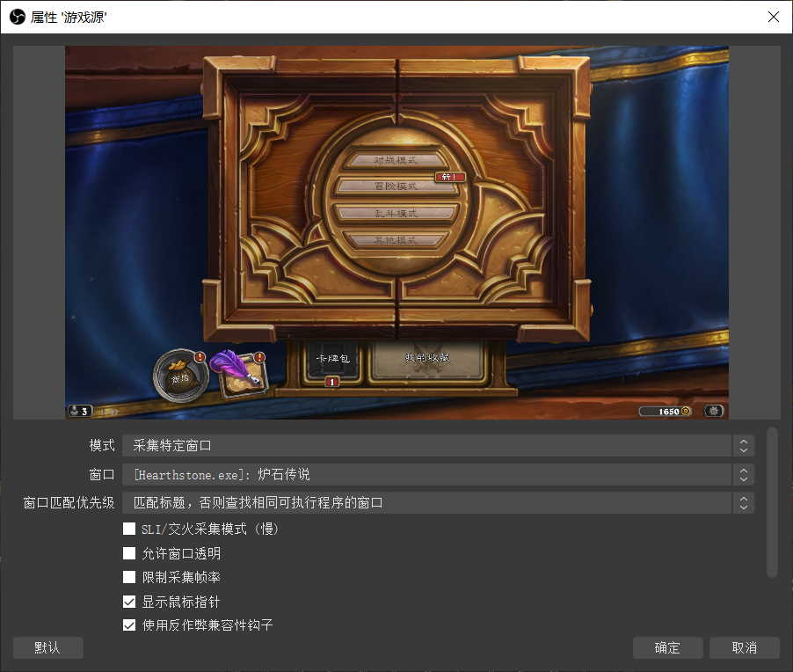The width and height of the screenshot is (793, 672).
Task: Confirm with the 确定 button
Action: (667, 647)
